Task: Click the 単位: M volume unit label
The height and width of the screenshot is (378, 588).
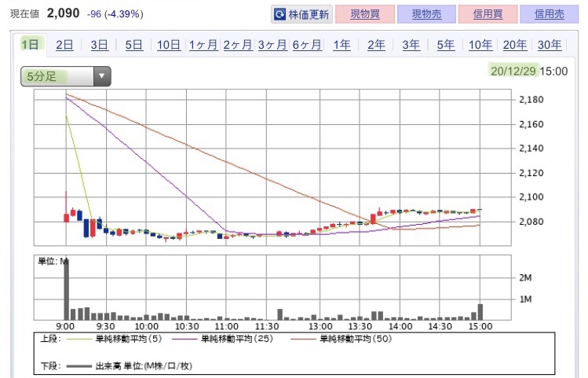Action: (53, 261)
